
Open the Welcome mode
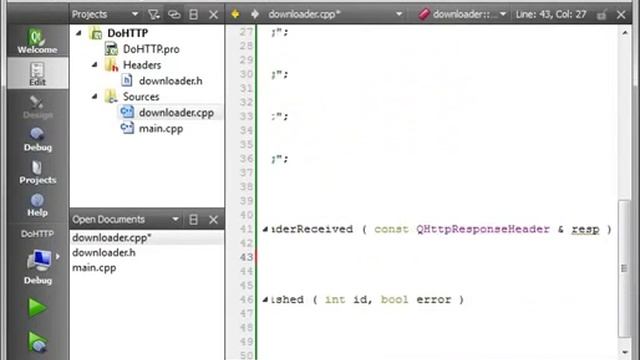37,41
